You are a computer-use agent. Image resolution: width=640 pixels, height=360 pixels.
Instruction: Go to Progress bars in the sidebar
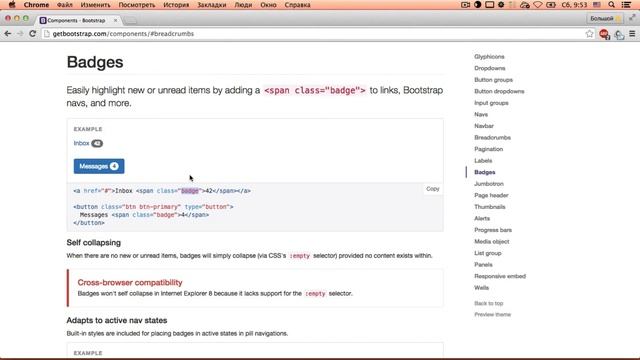pyautogui.click(x=493, y=230)
